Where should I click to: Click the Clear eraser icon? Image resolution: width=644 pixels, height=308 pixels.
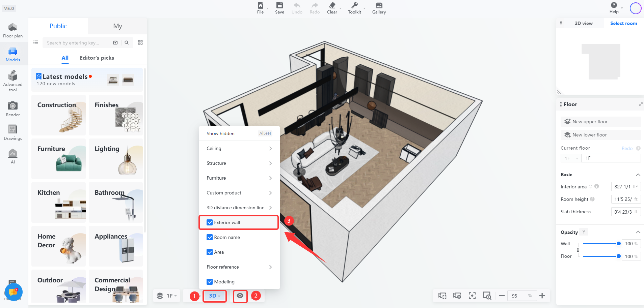332,5
